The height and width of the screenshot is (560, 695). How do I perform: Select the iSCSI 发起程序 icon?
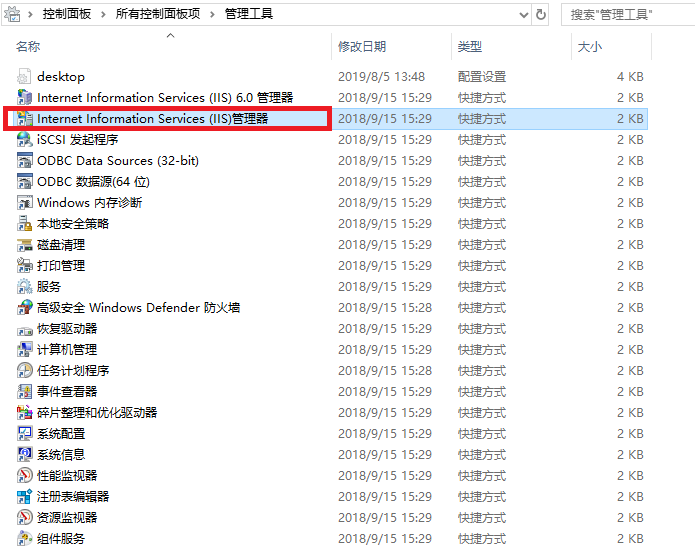24,140
